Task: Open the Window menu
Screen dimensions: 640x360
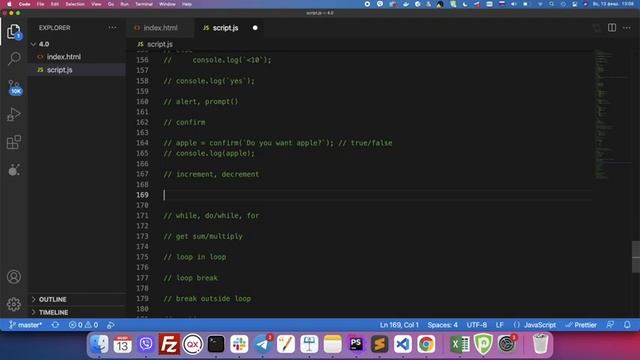Action: tap(167, 4)
